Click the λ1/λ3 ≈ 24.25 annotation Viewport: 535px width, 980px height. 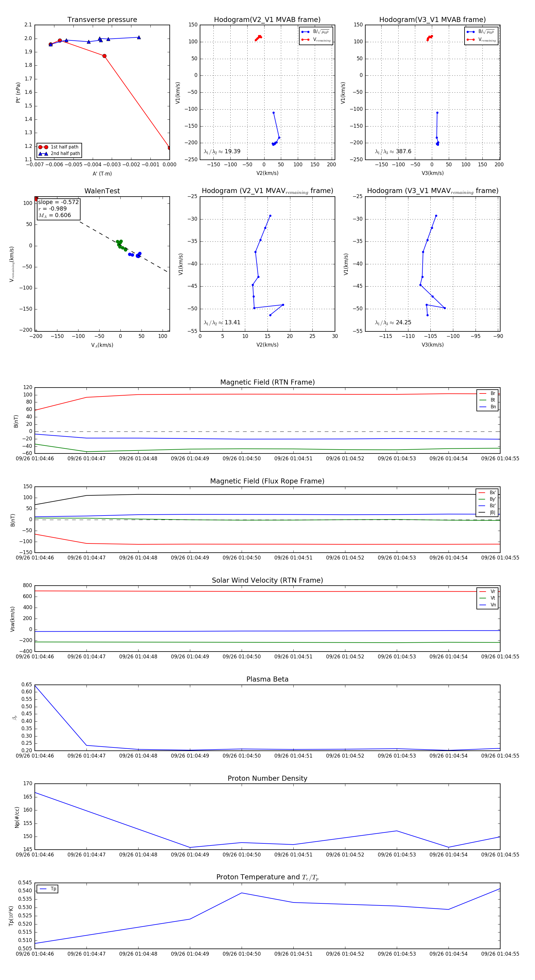[x=393, y=323]
